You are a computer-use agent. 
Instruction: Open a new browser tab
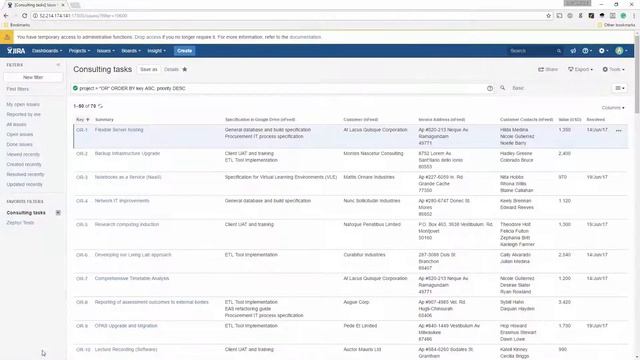click(x=75, y=5)
